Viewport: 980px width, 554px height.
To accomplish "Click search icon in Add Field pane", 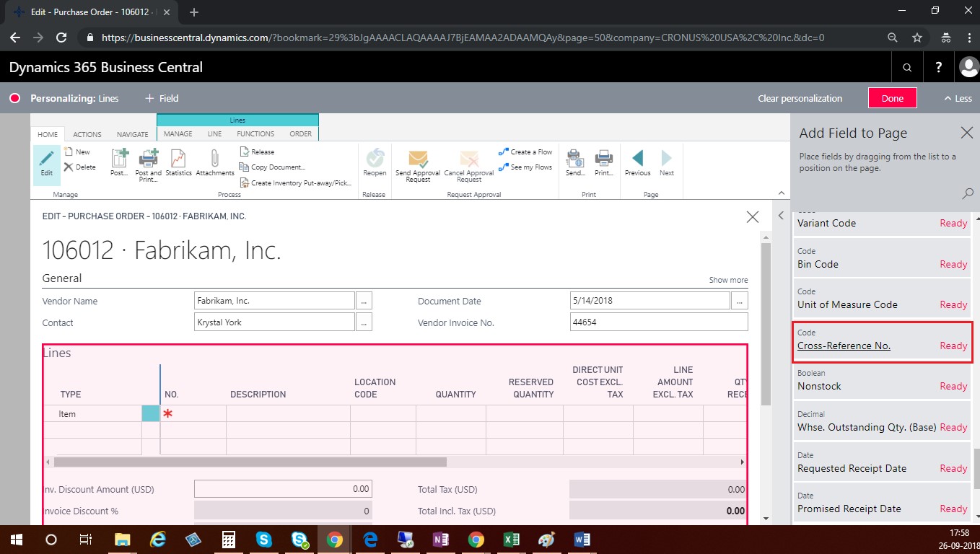I will point(968,193).
